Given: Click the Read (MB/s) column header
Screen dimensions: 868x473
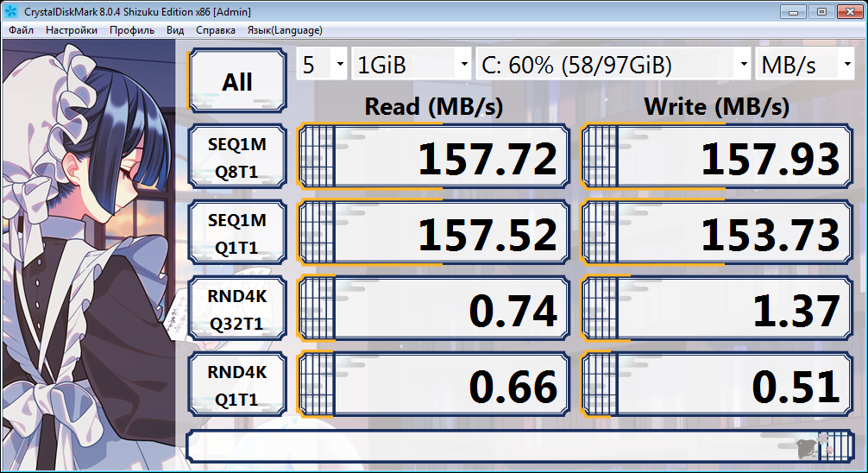Looking at the screenshot, I should coord(433,106).
